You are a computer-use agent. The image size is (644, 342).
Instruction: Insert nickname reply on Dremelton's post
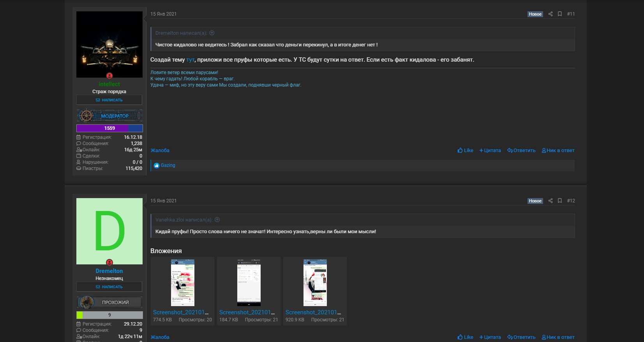pos(558,337)
